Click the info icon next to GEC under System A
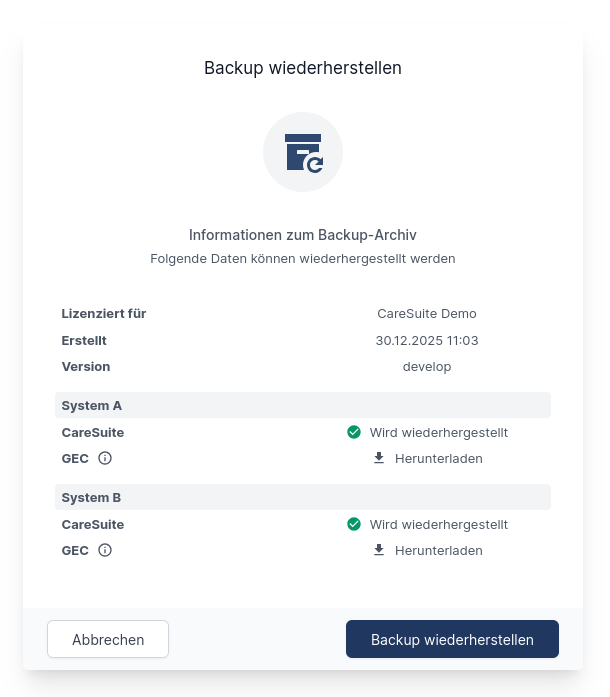The height and width of the screenshot is (697, 610). click(105, 459)
